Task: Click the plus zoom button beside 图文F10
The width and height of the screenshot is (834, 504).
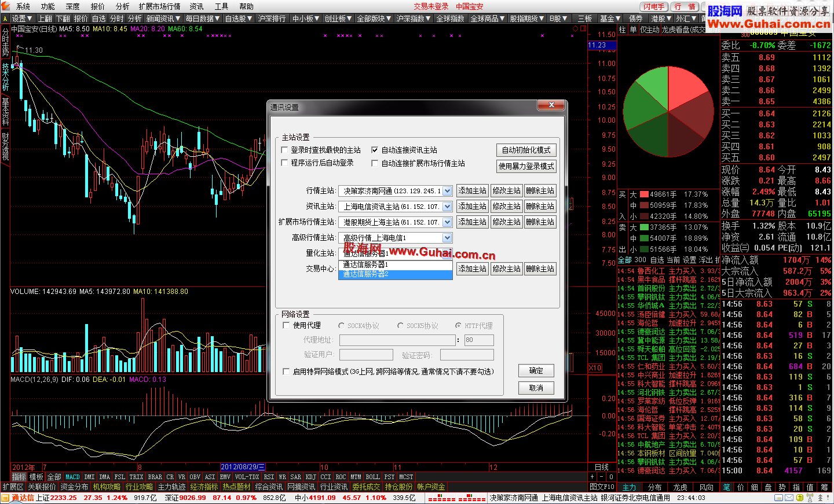Action: click(592, 477)
